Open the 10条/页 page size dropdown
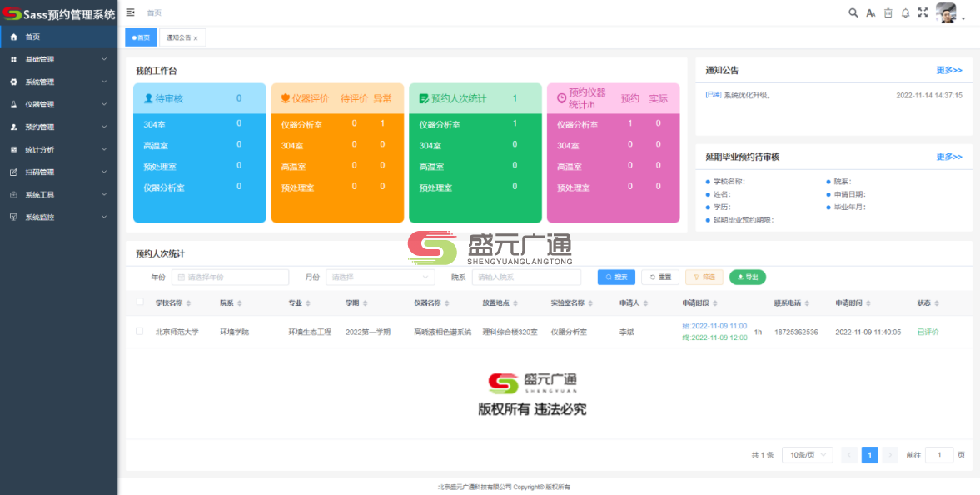This screenshot has height=495, width=980. tap(806, 454)
